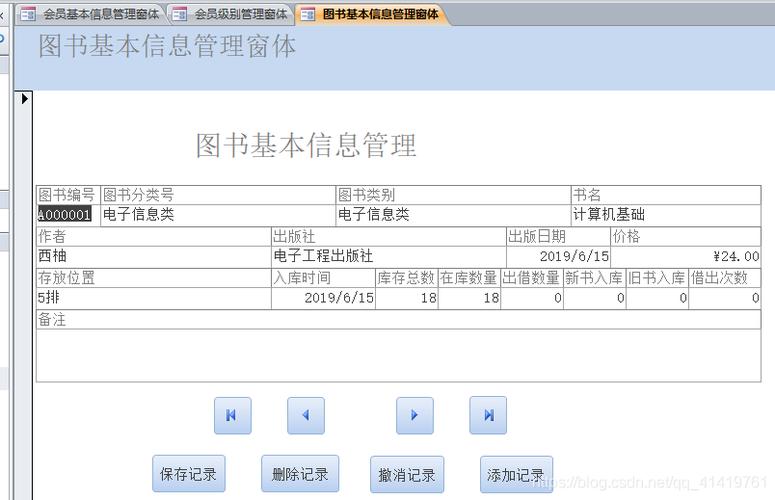
Task: Click the 价格 field ¥24.00
Action: tap(686, 257)
